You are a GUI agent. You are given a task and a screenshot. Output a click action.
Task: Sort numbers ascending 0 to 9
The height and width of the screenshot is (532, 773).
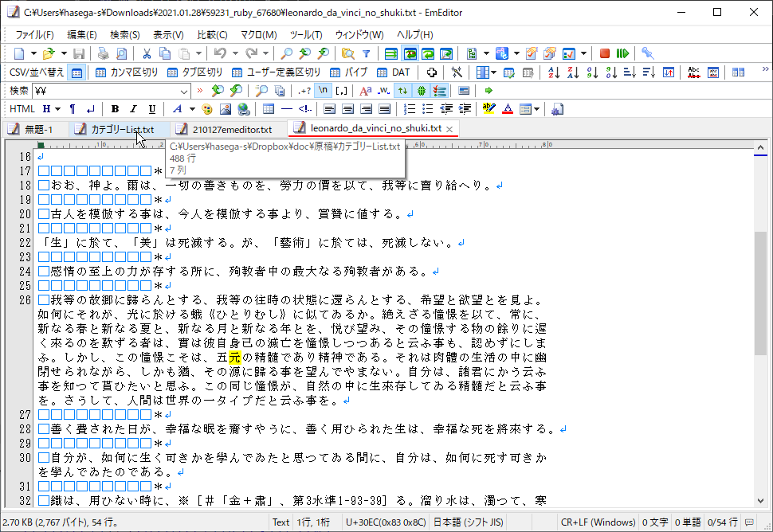click(592, 72)
